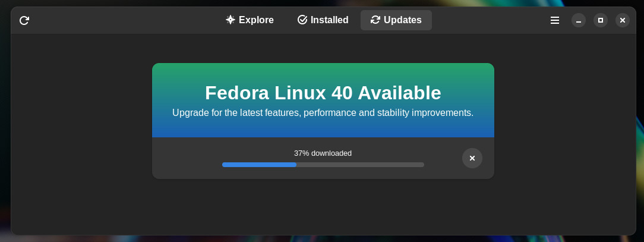Select the Updates tab

pos(396,20)
